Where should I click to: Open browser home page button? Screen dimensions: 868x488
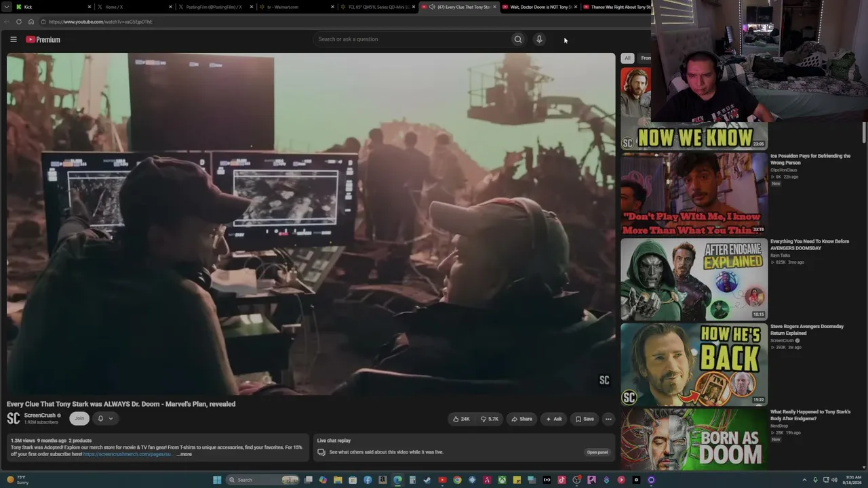pos(31,22)
